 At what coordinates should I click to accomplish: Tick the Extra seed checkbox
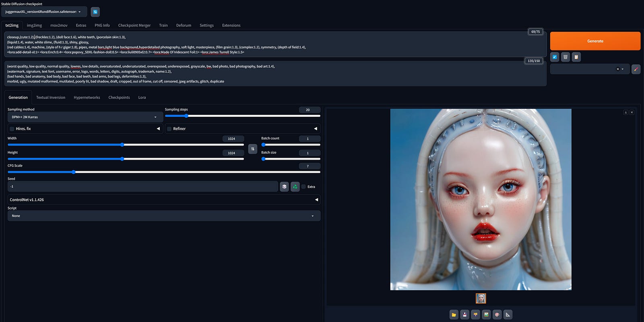coord(304,187)
